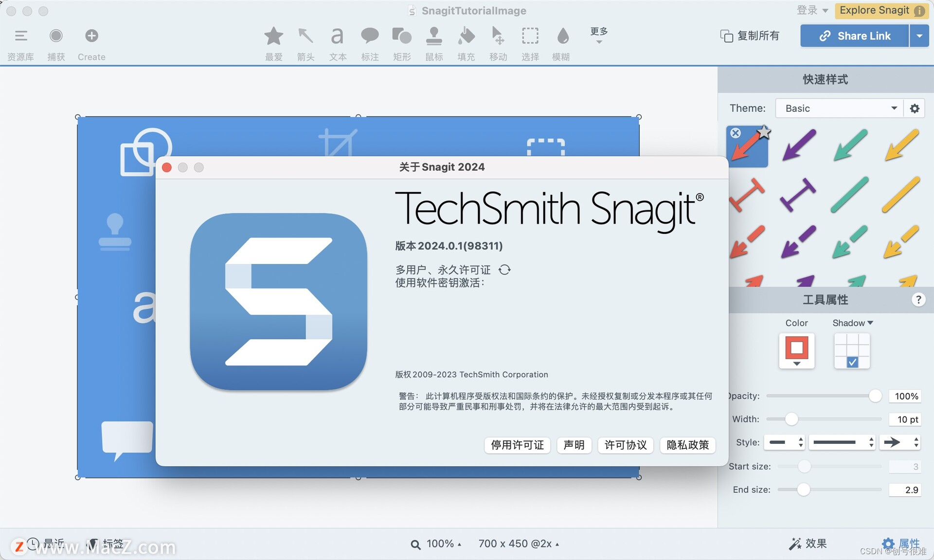934x560 pixels.
Task: Click the Copy All (复制所有) button
Action: click(750, 36)
